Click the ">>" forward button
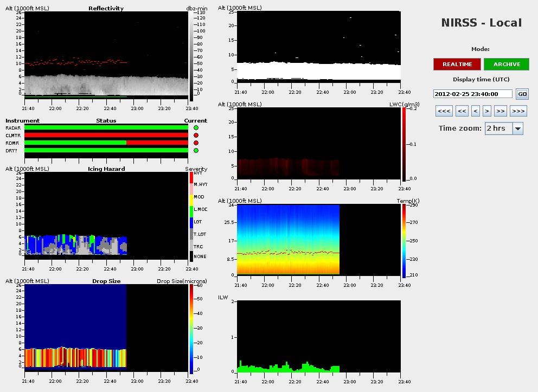The height and width of the screenshot is (392, 538). pos(500,111)
